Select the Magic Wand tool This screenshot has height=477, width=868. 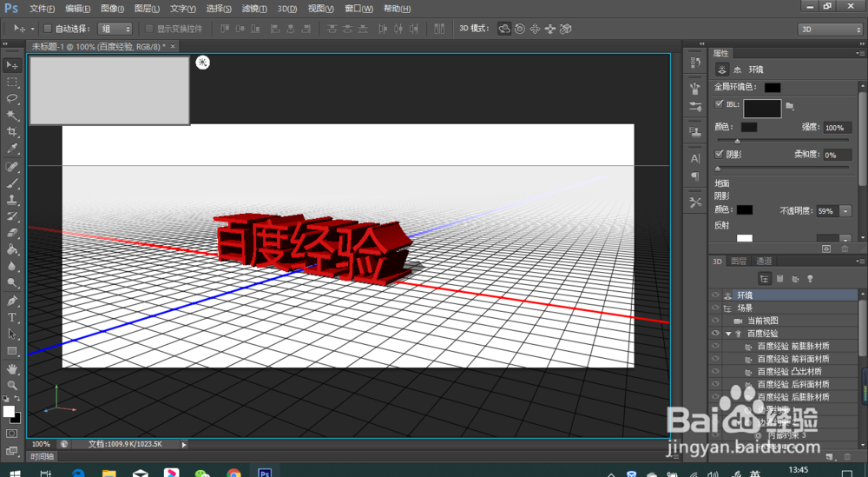12,116
